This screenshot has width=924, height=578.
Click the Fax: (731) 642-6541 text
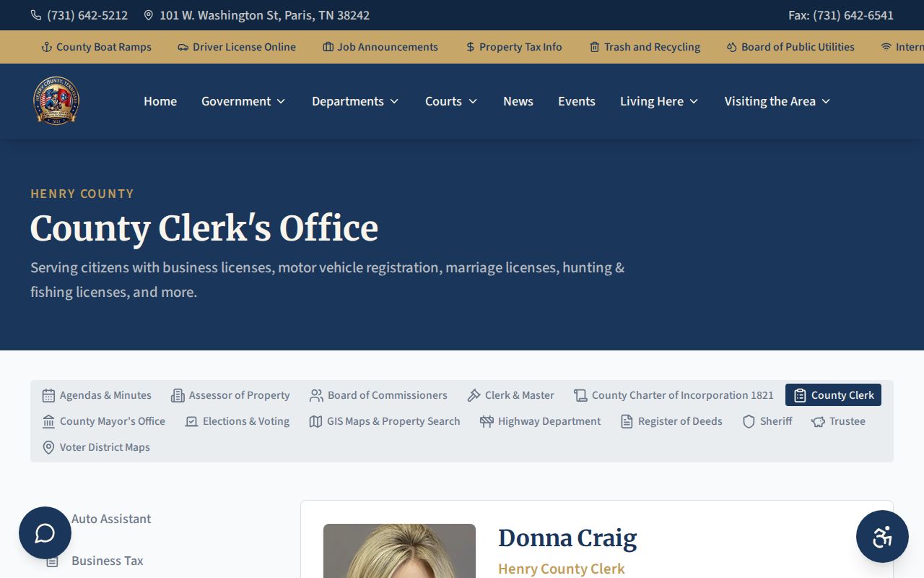[x=841, y=15]
